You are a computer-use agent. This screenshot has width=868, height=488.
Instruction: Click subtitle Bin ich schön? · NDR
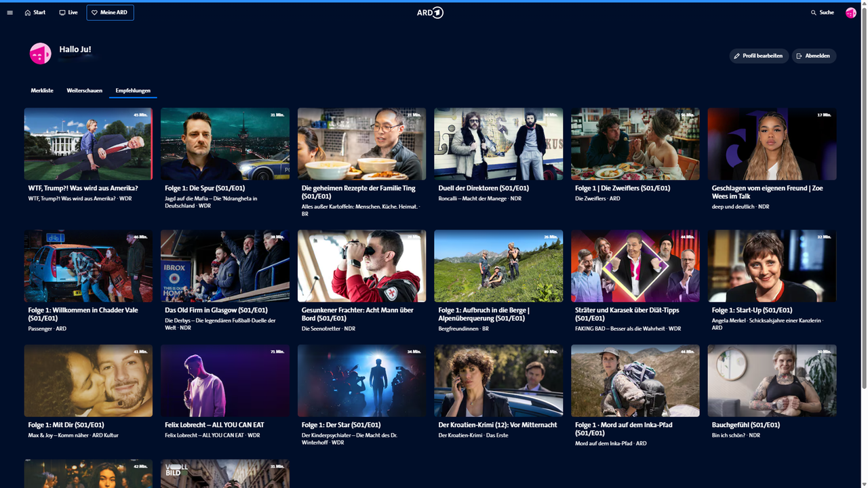tap(736, 435)
